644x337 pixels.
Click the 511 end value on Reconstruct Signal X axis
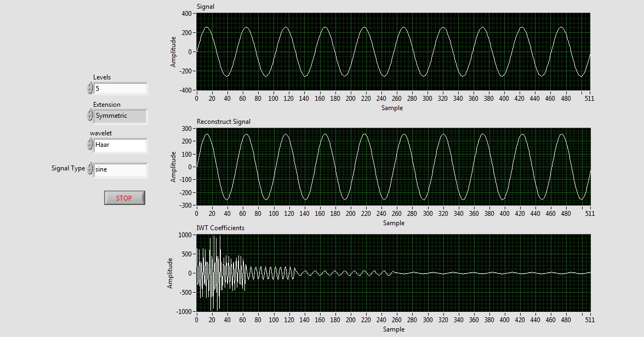(590, 214)
